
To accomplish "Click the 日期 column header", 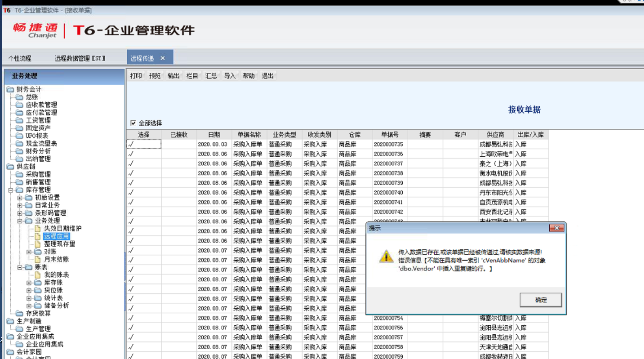I will [214, 135].
